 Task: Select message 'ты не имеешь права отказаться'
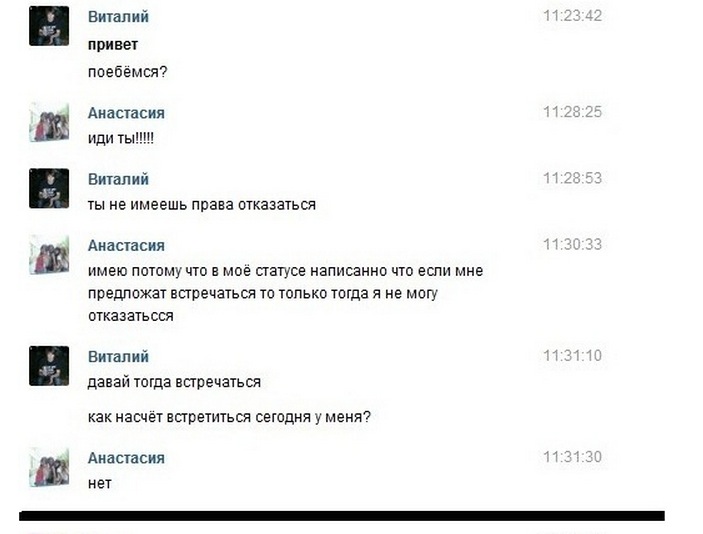click(202, 205)
